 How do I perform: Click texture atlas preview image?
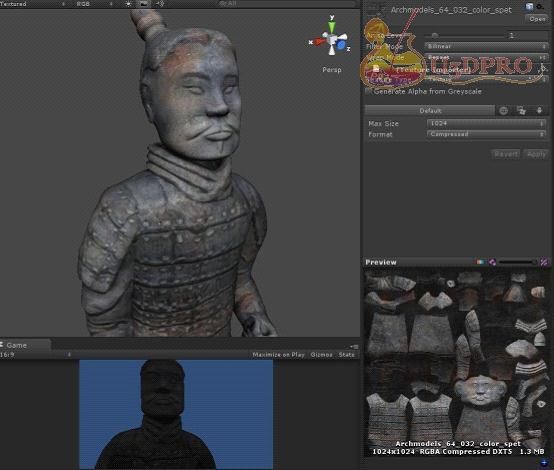coord(456,362)
